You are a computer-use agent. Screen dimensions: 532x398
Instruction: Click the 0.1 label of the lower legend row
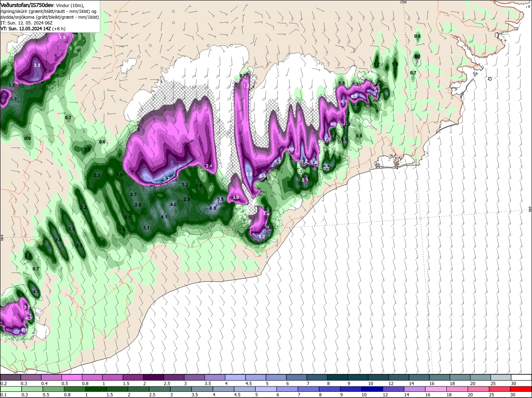point(3,395)
